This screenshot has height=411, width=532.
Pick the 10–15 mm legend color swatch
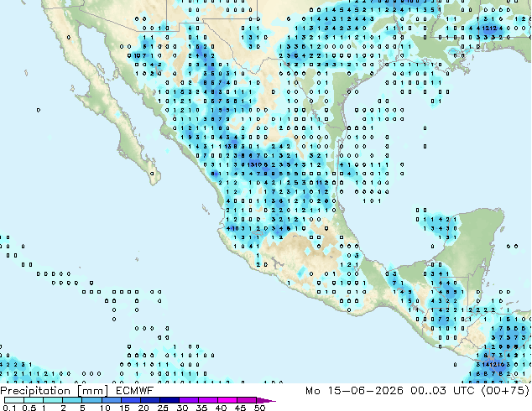click(111, 400)
